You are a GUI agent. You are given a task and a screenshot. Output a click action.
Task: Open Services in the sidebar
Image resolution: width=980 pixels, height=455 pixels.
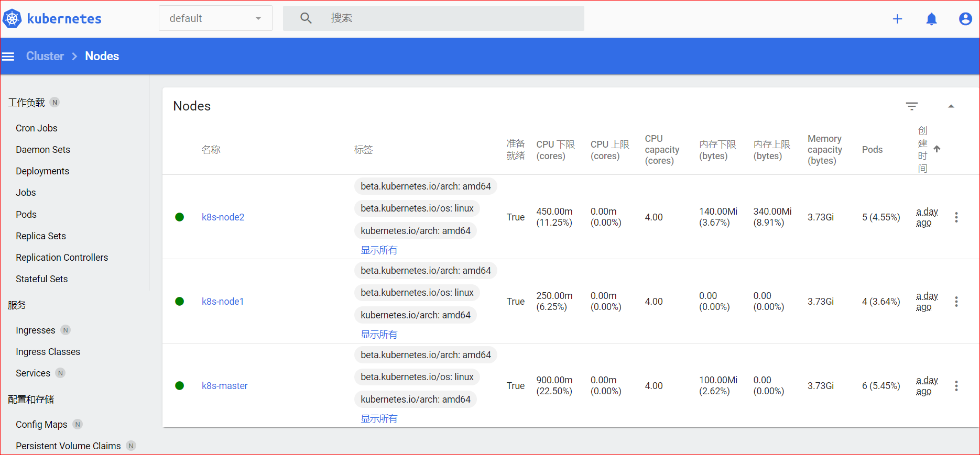pyautogui.click(x=33, y=373)
